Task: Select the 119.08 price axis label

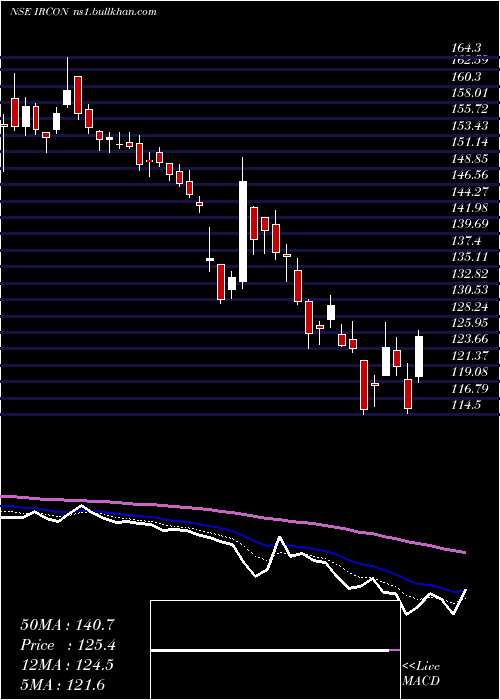Action: pyautogui.click(x=470, y=372)
